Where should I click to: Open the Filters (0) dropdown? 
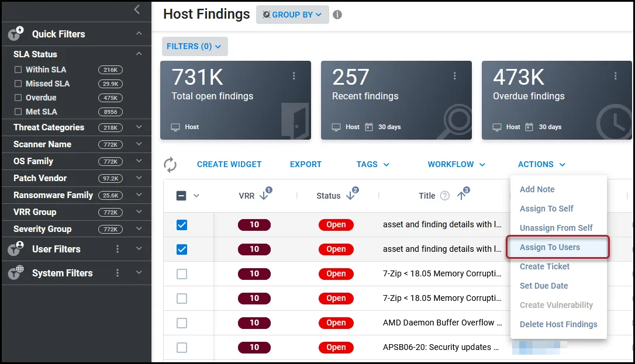pyautogui.click(x=195, y=47)
